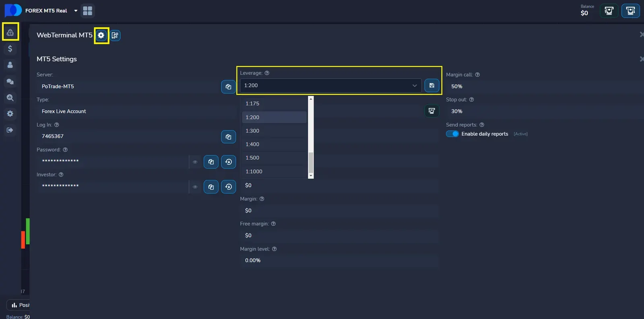Screen dimensions: 644x319
Task: Copy the PoTrade-MT5 server name
Action: point(228,87)
